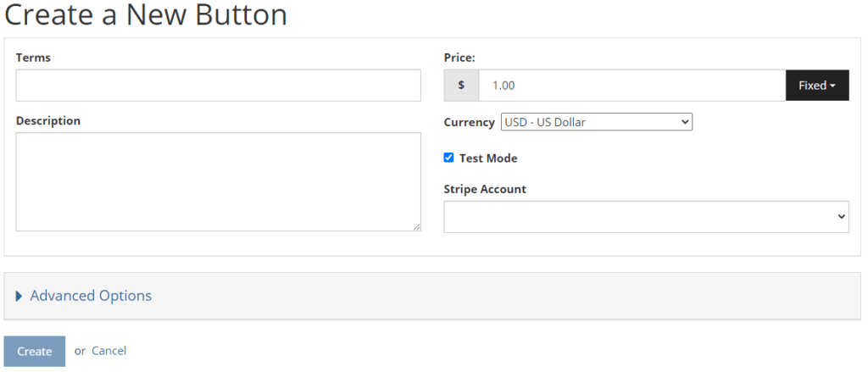The width and height of the screenshot is (868, 372).
Task: Click inside the Terms text field
Action: coord(218,86)
